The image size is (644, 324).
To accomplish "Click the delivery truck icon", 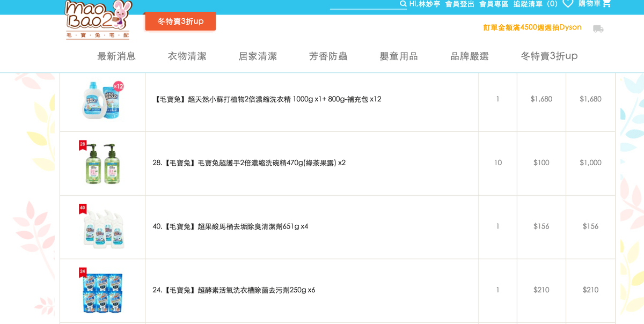I will pos(598,28).
